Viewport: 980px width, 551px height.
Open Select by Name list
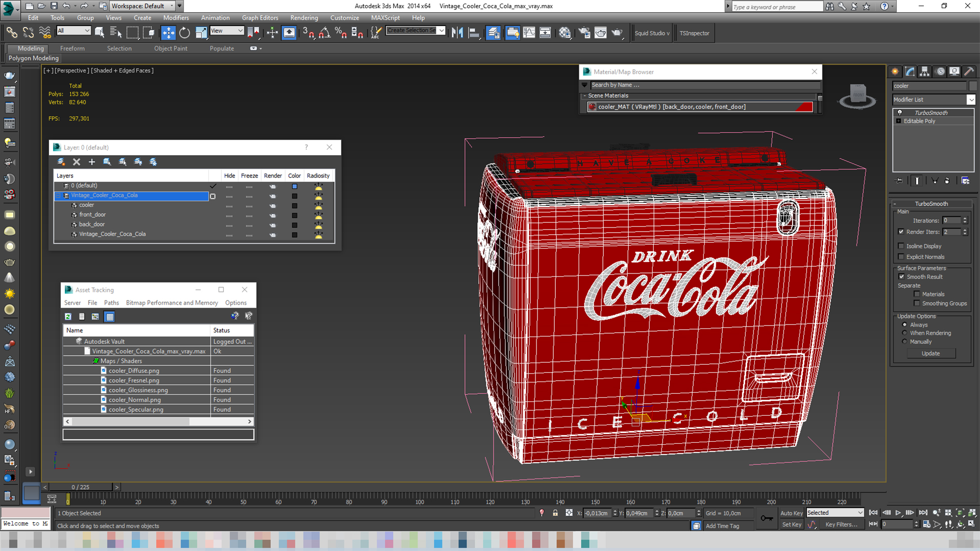[116, 33]
